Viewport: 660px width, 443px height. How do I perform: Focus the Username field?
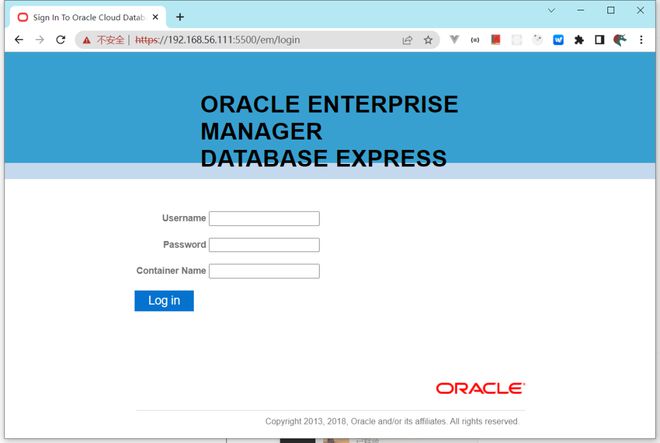[264, 219]
